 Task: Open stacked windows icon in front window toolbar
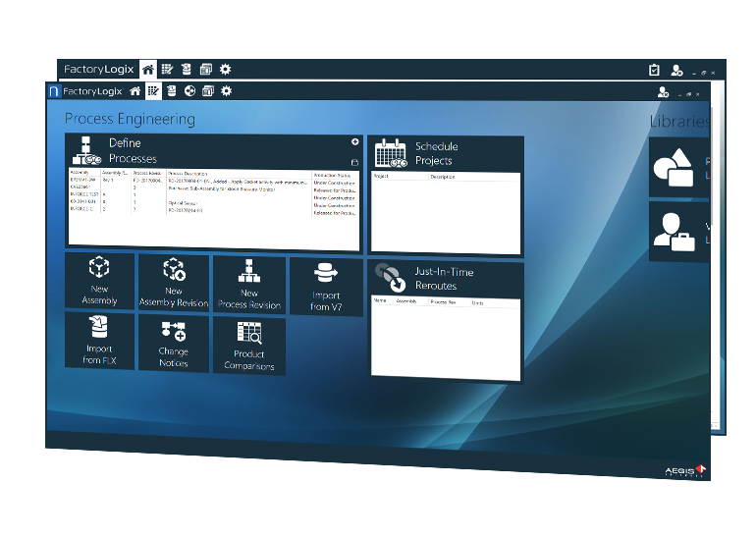pyautogui.click(x=208, y=91)
